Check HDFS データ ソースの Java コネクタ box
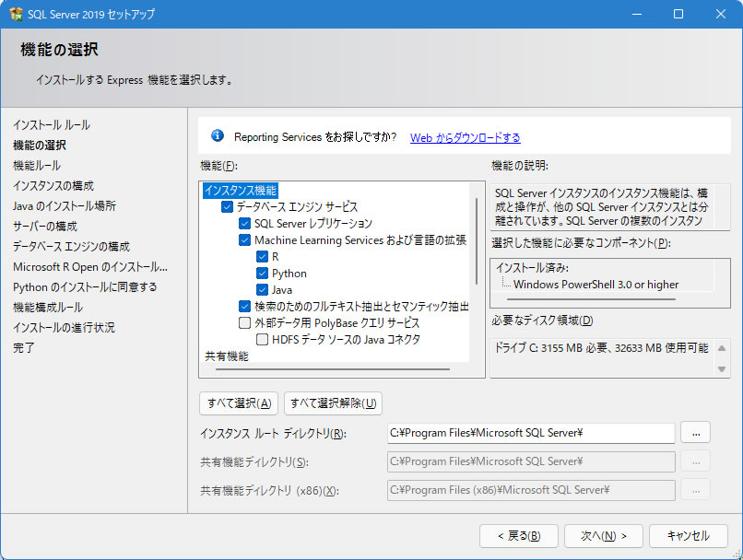This screenshot has height=560, width=743. pyautogui.click(x=262, y=340)
